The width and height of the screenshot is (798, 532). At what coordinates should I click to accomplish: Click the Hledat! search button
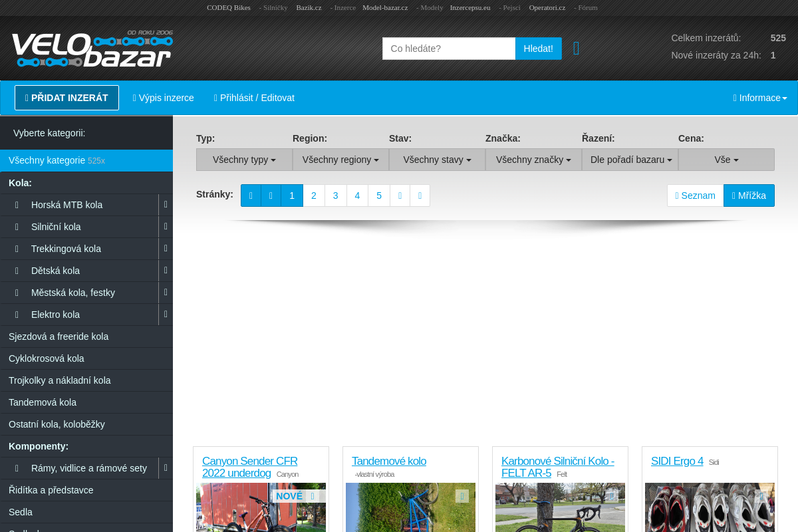[x=538, y=49]
